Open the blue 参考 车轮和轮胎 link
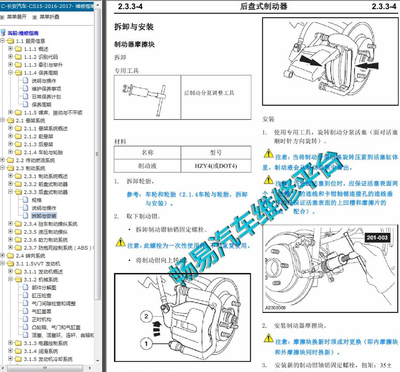The image size is (400, 372). (187, 199)
